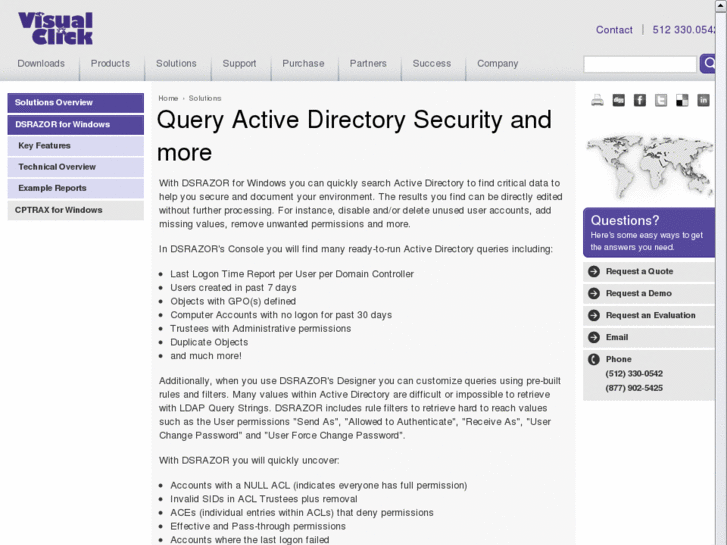This screenshot has height=545, width=727.
Task: Click the Questions? banner heading
Action: [x=625, y=220]
